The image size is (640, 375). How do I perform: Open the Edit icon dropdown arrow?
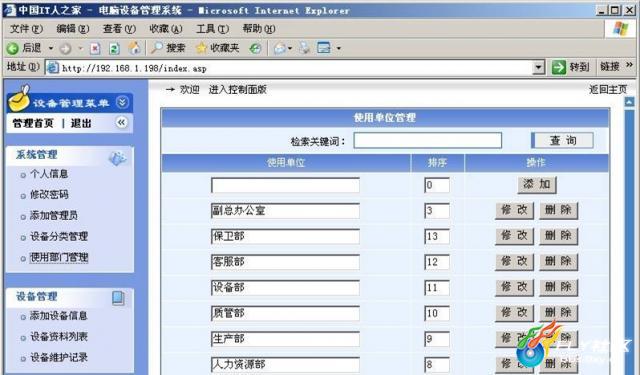point(339,49)
